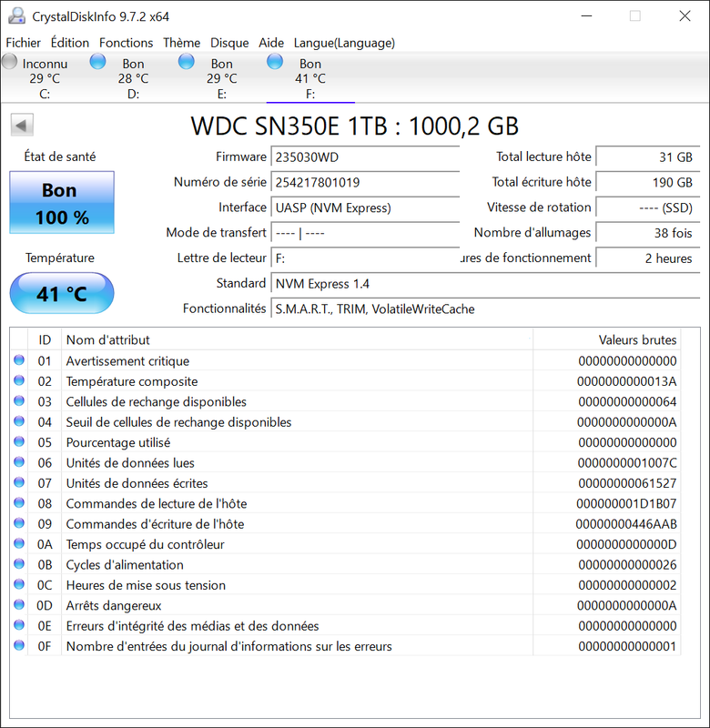Image resolution: width=710 pixels, height=728 pixels.
Task: Click status dot for attribute 04 Seuil row
Action: [x=19, y=421]
